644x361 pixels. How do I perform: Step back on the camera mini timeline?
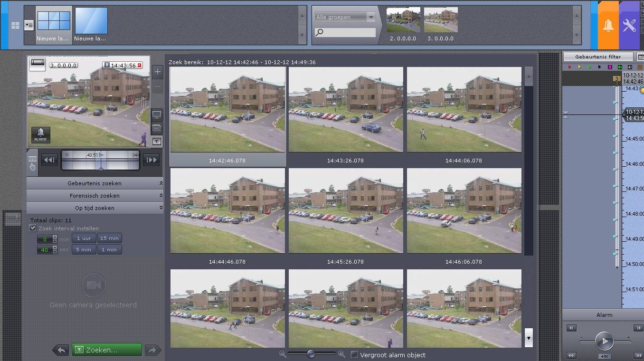click(50, 160)
